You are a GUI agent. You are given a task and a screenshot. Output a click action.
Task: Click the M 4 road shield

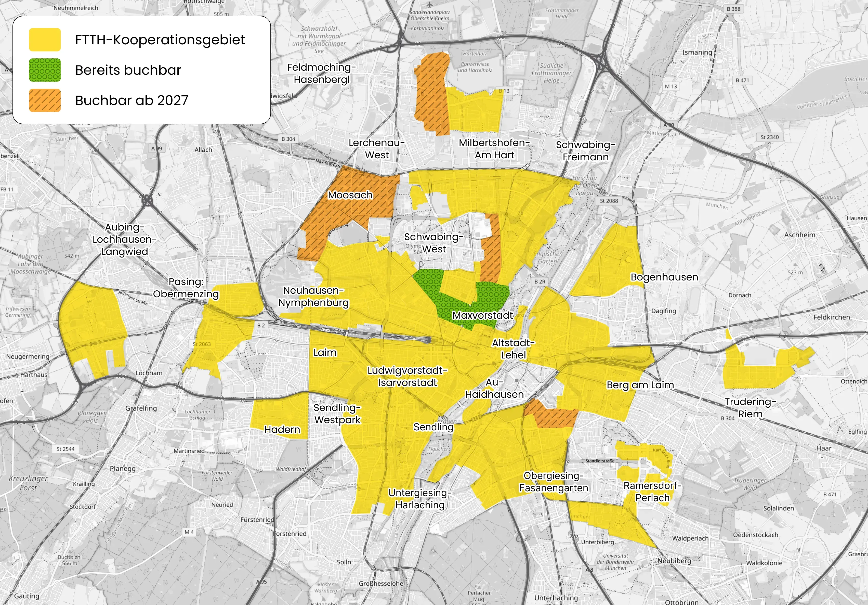coord(189,532)
